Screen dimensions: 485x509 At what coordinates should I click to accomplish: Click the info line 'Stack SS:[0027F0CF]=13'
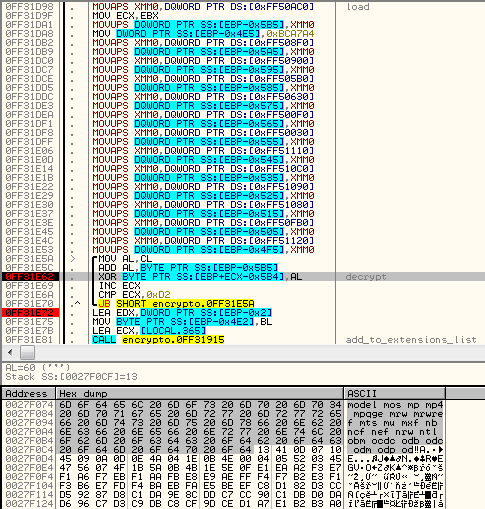(71, 377)
